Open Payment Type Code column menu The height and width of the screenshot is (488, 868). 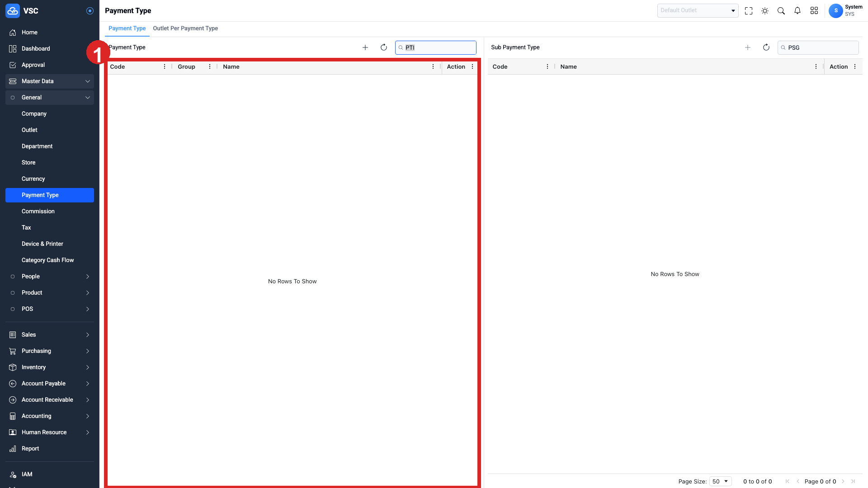[165, 66]
